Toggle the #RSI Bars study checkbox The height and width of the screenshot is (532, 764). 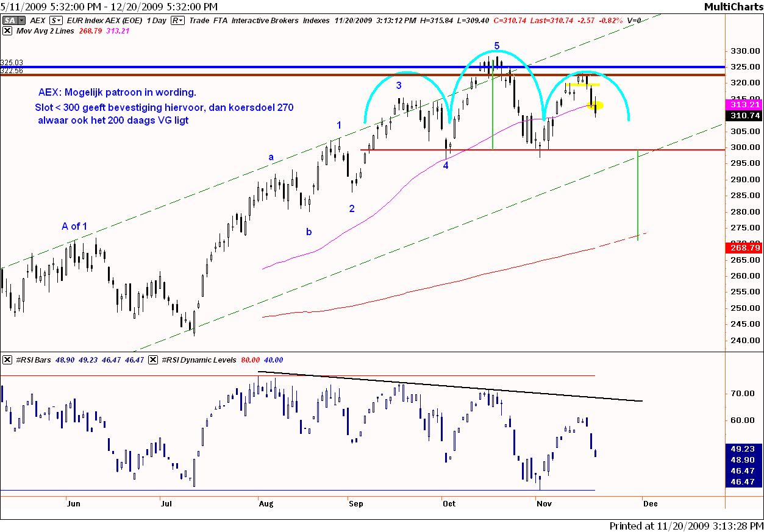tap(7, 360)
